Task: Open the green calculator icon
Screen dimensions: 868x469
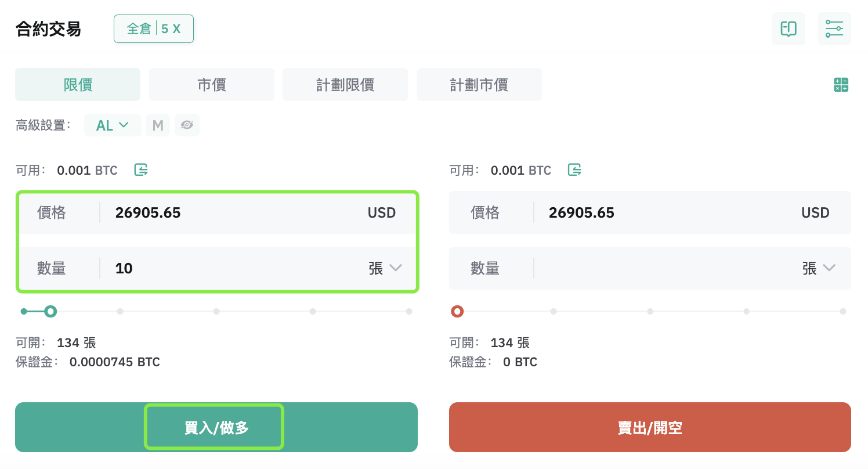Action: click(x=841, y=85)
